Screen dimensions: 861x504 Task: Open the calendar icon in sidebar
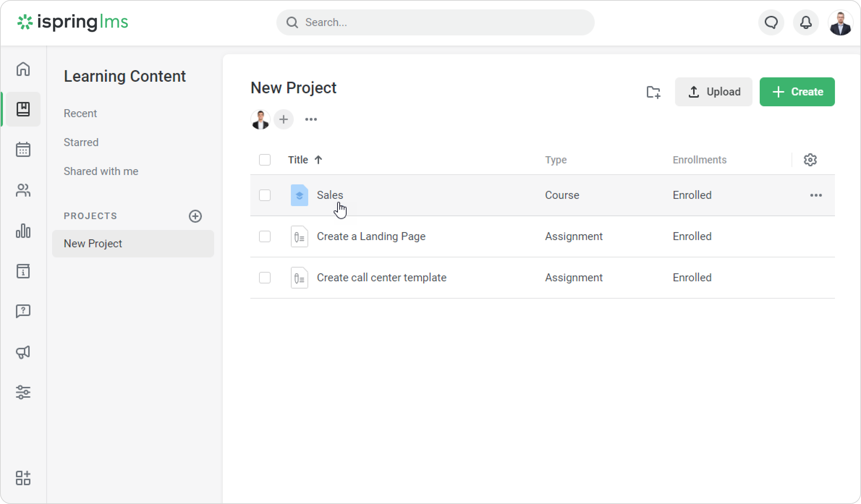23,149
